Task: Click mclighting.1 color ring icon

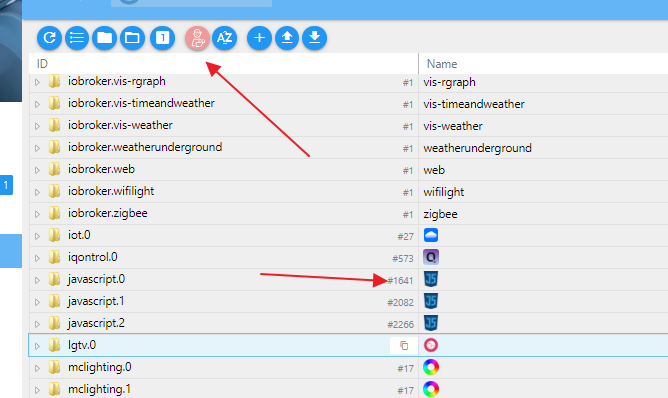Action: [431, 389]
